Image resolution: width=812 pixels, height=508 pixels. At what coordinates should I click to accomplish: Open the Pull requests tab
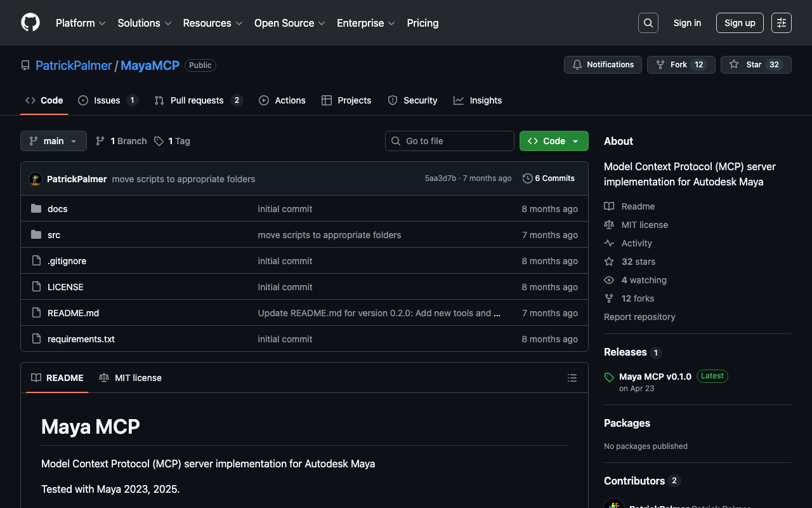(197, 100)
